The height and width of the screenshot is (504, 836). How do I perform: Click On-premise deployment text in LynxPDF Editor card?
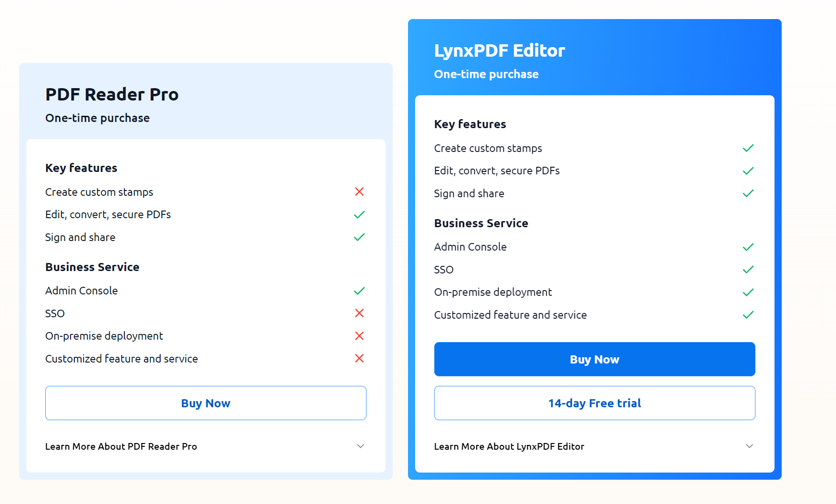pos(493,292)
